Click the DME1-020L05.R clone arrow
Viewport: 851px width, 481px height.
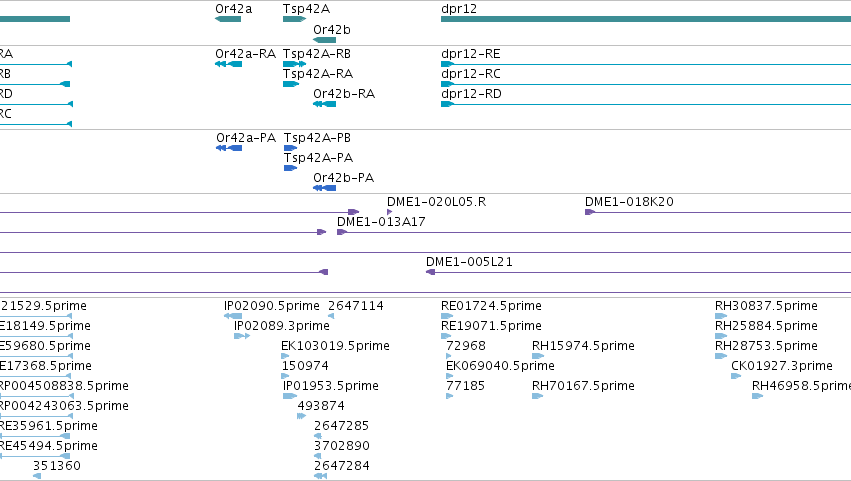click(x=389, y=212)
